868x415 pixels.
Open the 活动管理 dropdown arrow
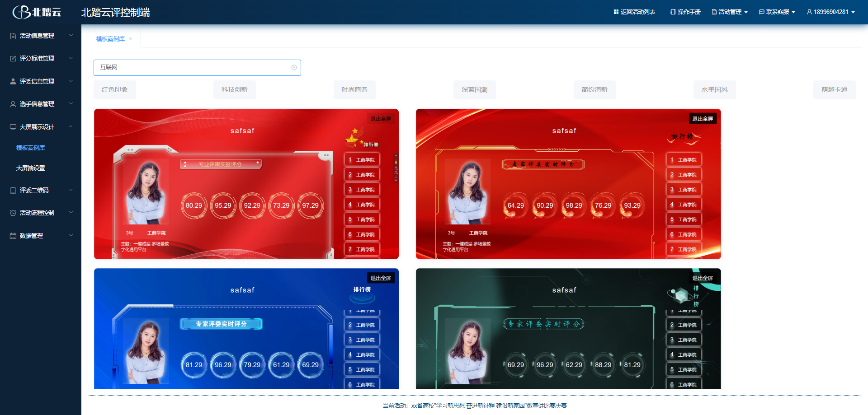click(746, 12)
